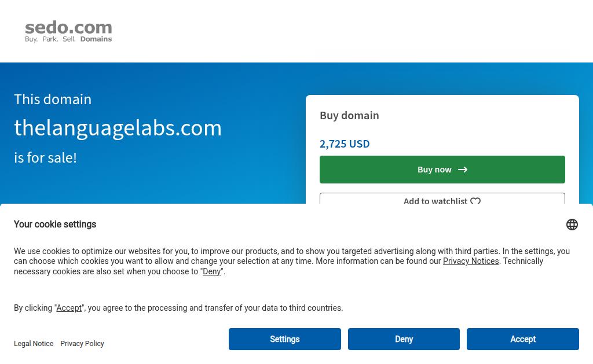Viewport: 593px width, 364px height.
Task: Click the underlined "Accept" link in text
Action: (x=69, y=308)
